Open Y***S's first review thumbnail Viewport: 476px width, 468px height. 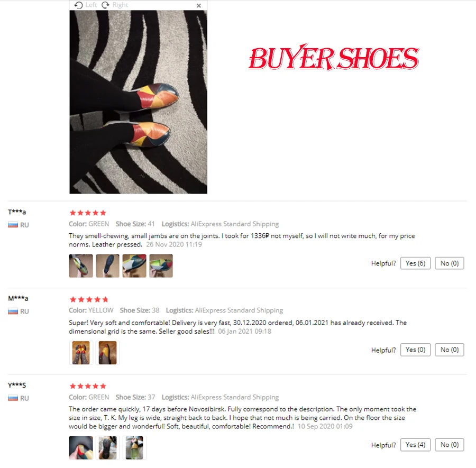click(81, 448)
